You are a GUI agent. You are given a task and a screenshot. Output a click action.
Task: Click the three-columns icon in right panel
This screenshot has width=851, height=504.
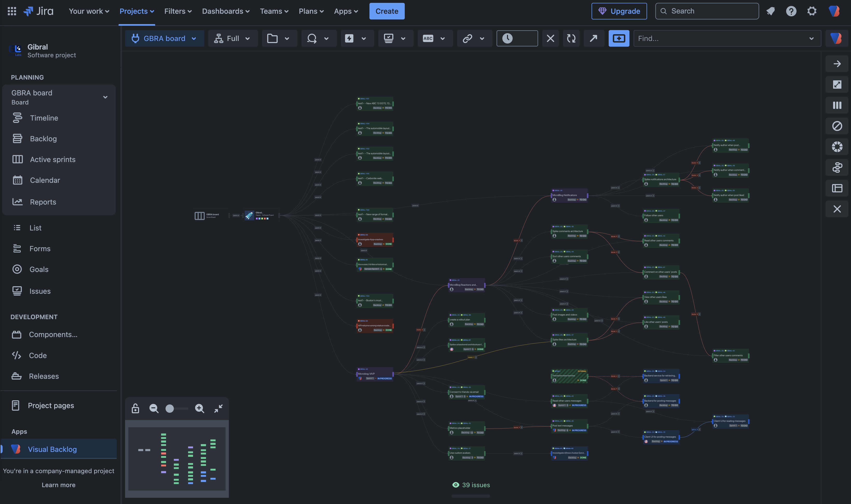pyautogui.click(x=837, y=105)
